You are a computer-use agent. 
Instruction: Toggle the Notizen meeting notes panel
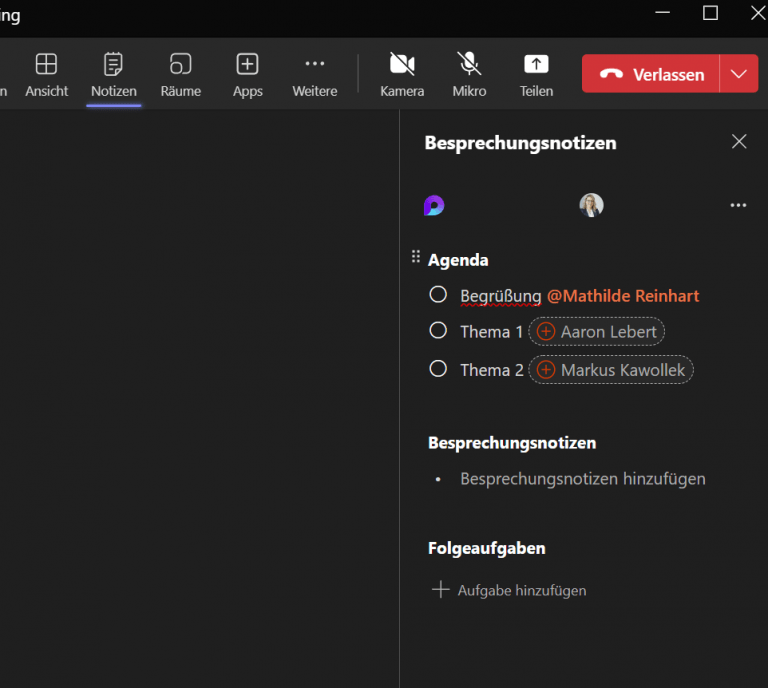point(114,75)
